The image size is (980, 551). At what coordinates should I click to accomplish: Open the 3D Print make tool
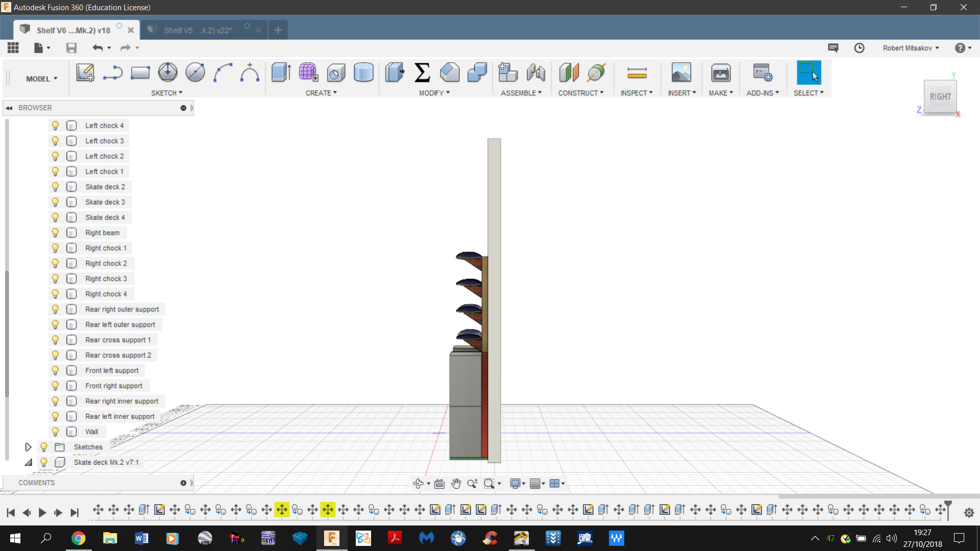click(721, 72)
